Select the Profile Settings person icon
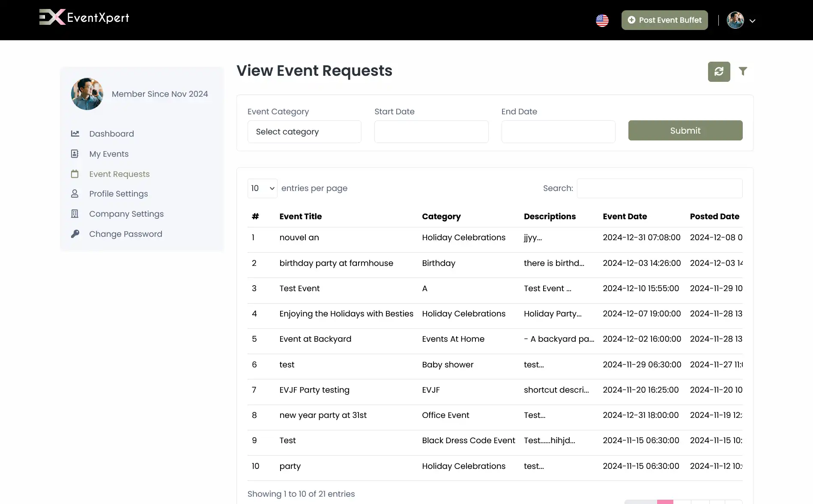813x504 pixels. [75, 194]
